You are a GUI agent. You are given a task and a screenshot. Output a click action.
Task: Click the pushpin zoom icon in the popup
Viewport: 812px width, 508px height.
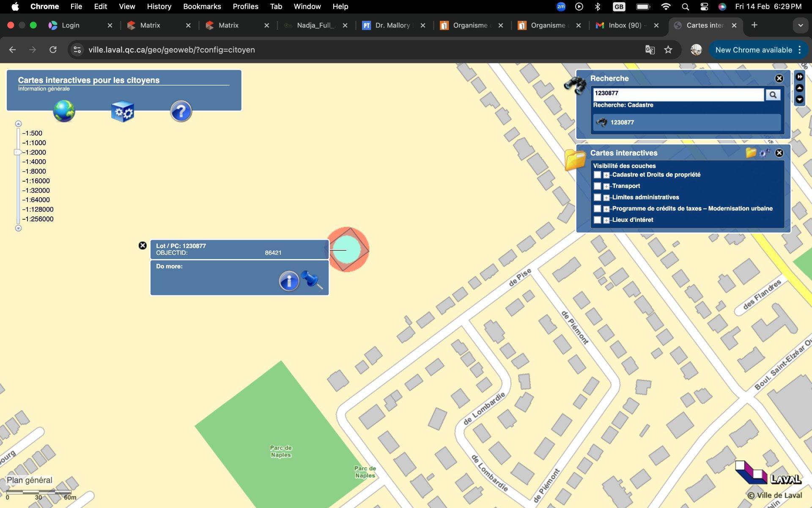click(x=312, y=280)
